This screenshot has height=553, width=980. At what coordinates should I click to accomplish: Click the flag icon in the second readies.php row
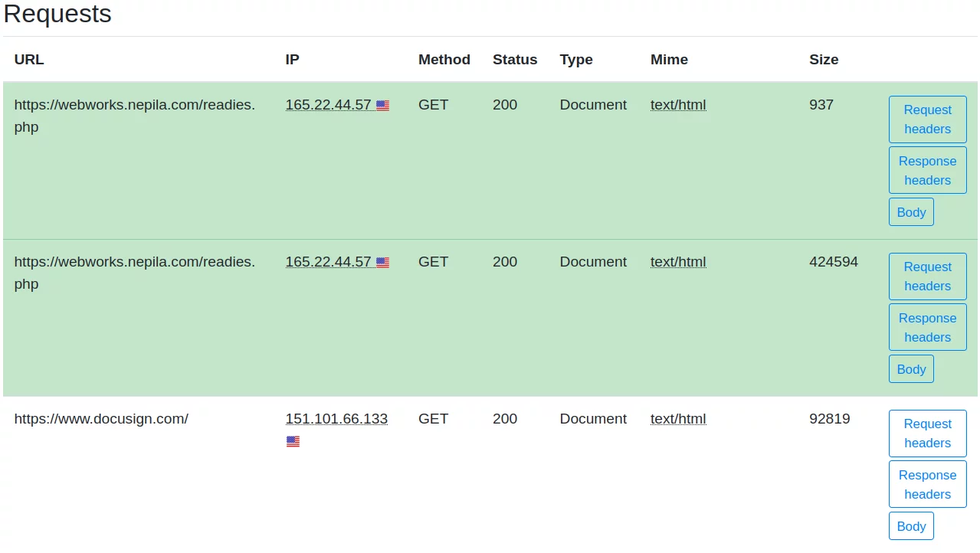[382, 262]
